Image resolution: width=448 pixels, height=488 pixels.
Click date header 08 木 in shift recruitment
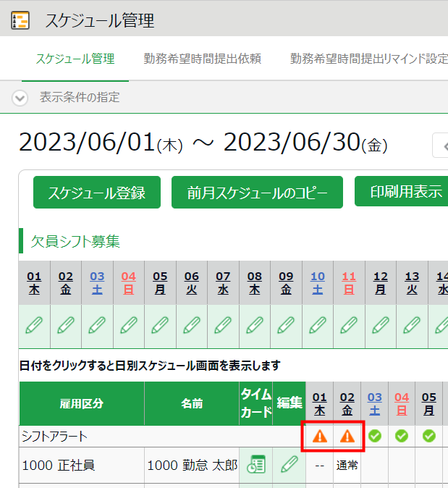(254, 282)
